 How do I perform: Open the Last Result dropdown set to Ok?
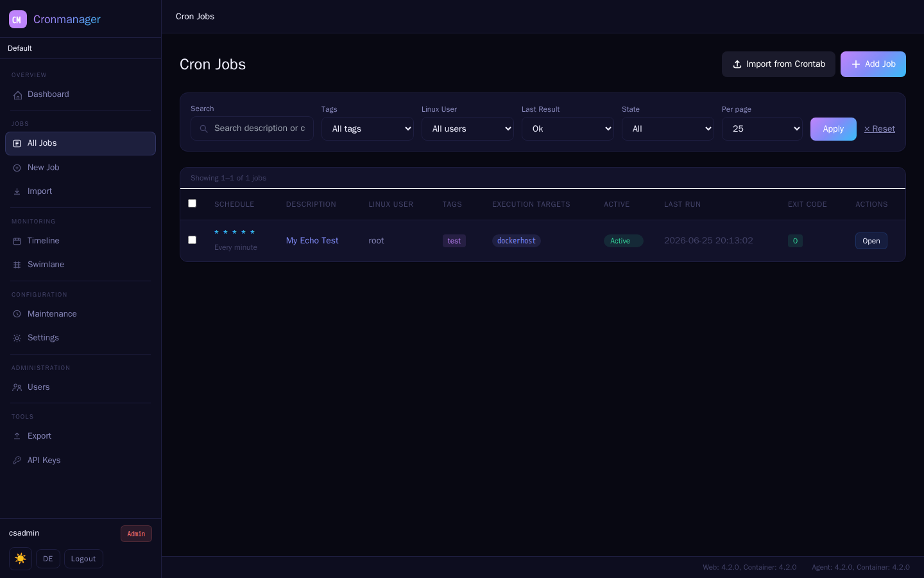coord(568,129)
